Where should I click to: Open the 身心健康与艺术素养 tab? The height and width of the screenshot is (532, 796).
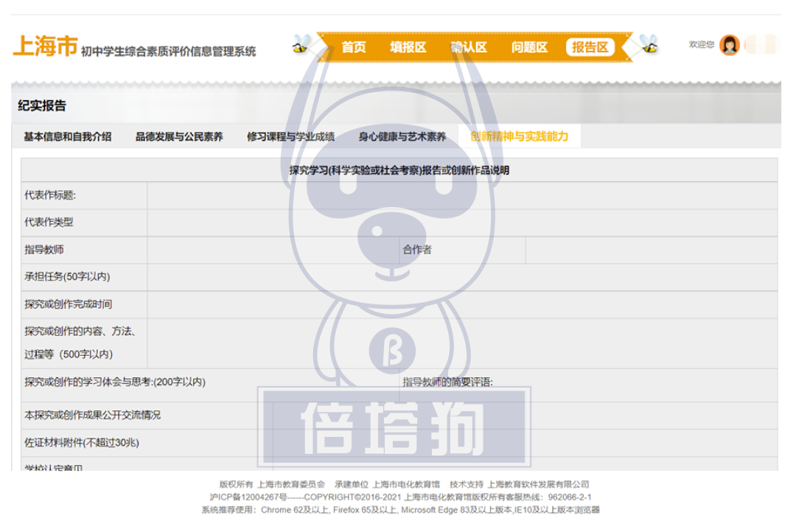tap(402, 136)
